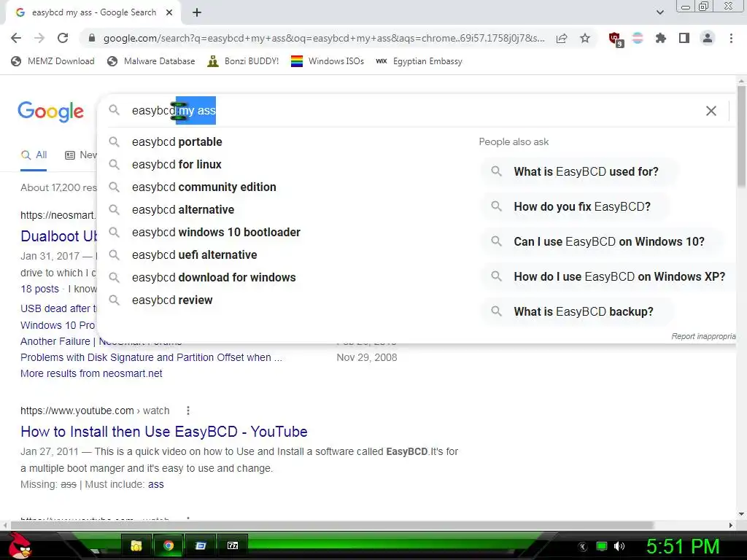Choose Can I use EasyBCD on Windows 10?
The image size is (747, 560).
601,241
